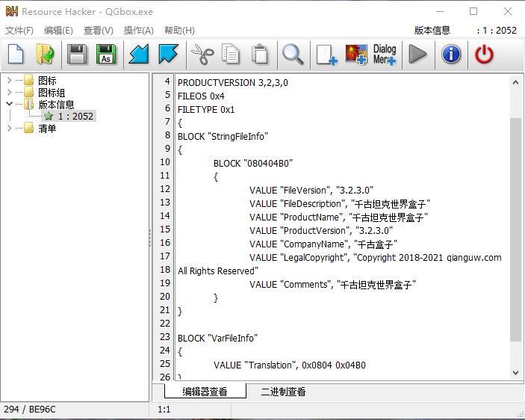Click the VALUE "FileVersion" line
This screenshot has width=525, height=420.
pyautogui.click(x=311, y=191)
